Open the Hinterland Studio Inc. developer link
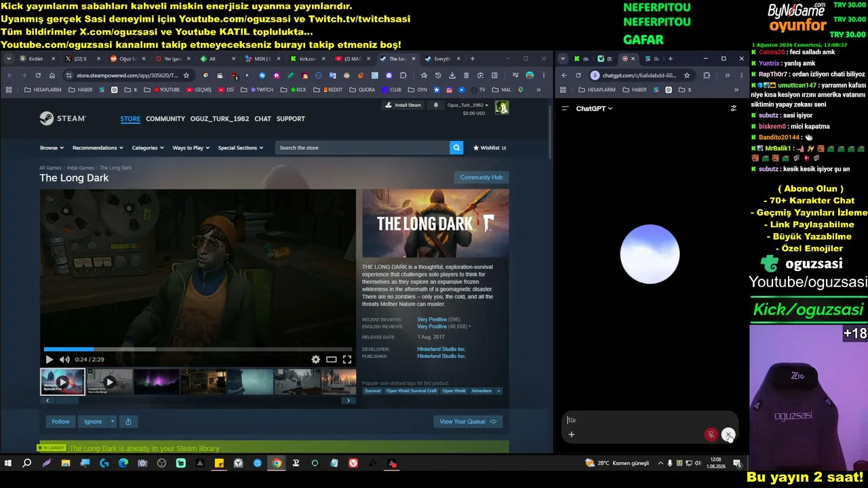868x488 pixels. pos(441,349)
